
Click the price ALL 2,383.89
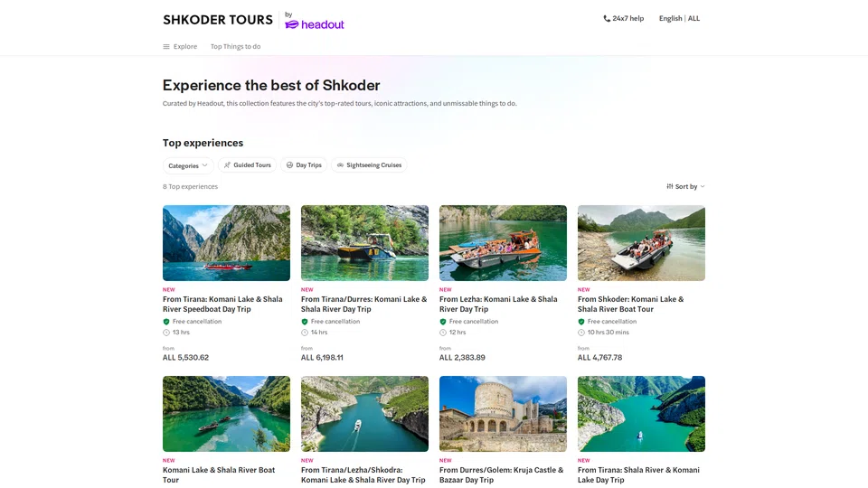tap(462, 358)
